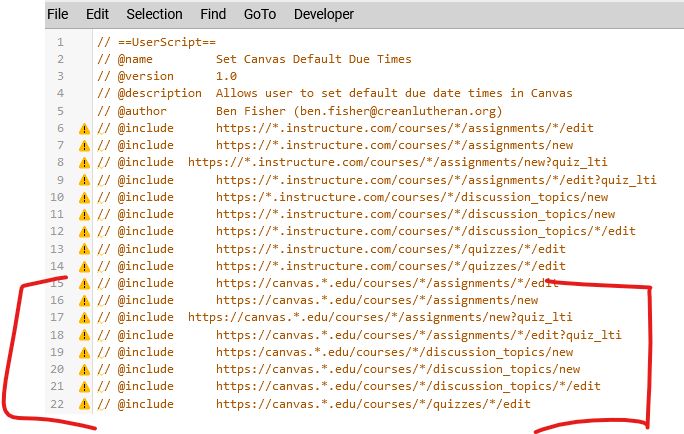Screen dimensions: 684x434
Task: Click the canvas 'new?quiz_lti' URL on line 17
Action: 380,317
